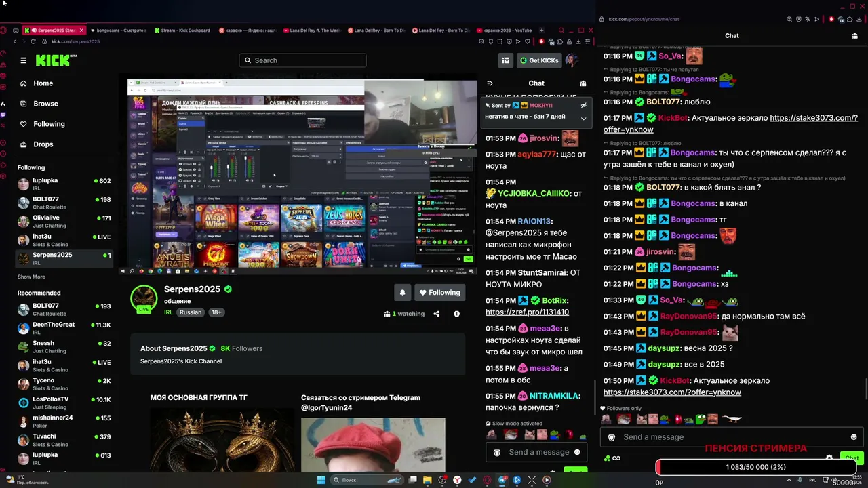Viewport: 868px width, 488px height.
Task: Expand the pinned message chevron
Action: [583, 118]
